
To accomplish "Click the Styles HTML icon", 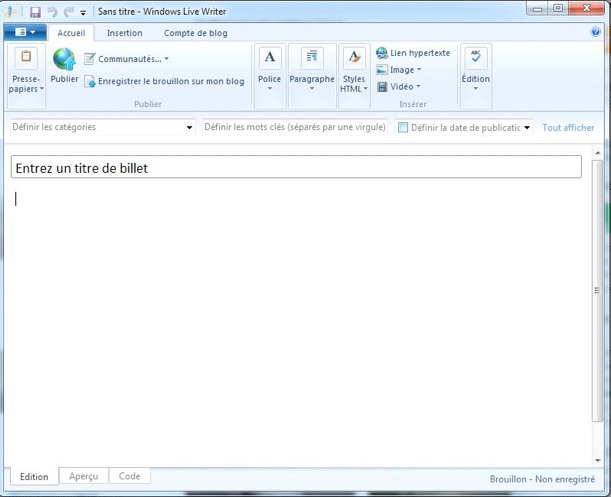I will pos(354,57).
